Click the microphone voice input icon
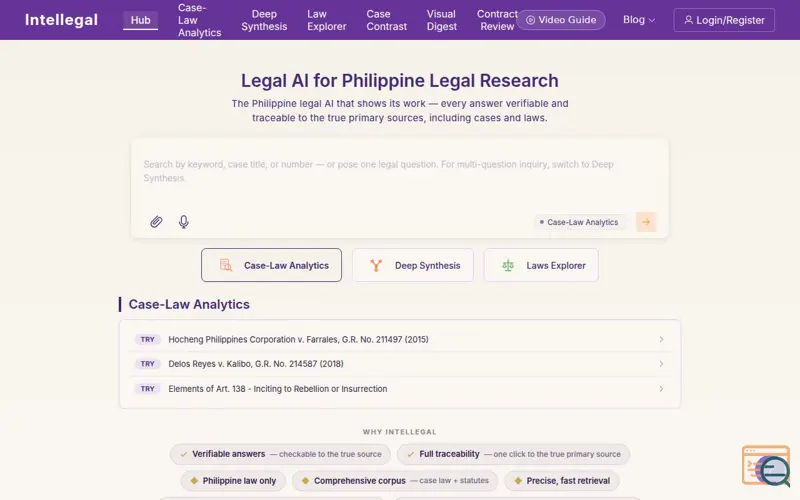 (184, 221)
